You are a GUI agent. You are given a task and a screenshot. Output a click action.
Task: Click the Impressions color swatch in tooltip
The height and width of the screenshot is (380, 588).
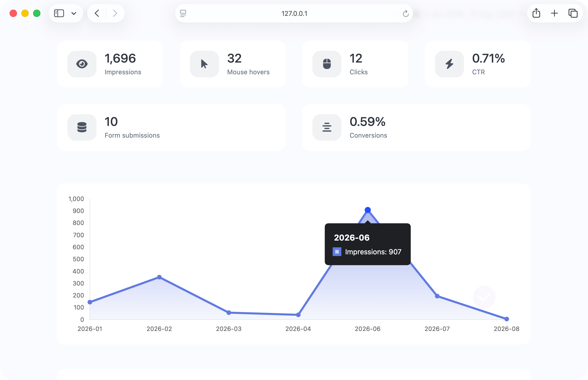pyautogui.click(x=337, y=252)
